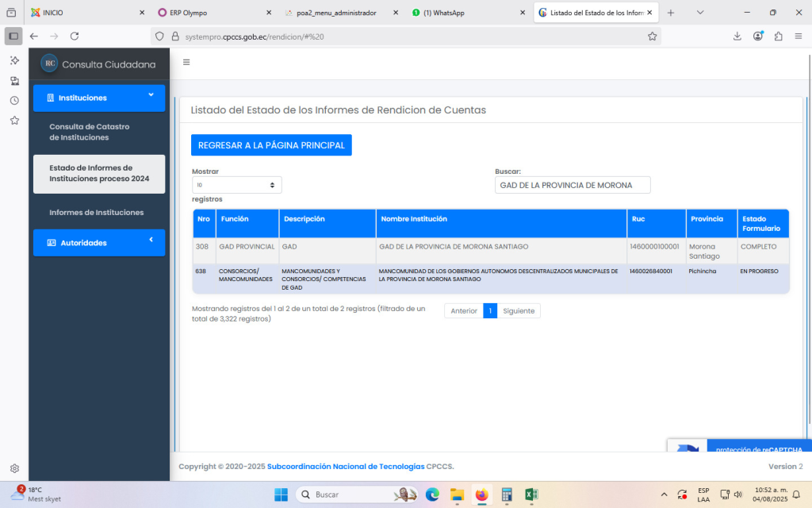Viewport: 812px width, 508px height.
Task: Open browser history sidebar icon
Action: coord(14,101)
